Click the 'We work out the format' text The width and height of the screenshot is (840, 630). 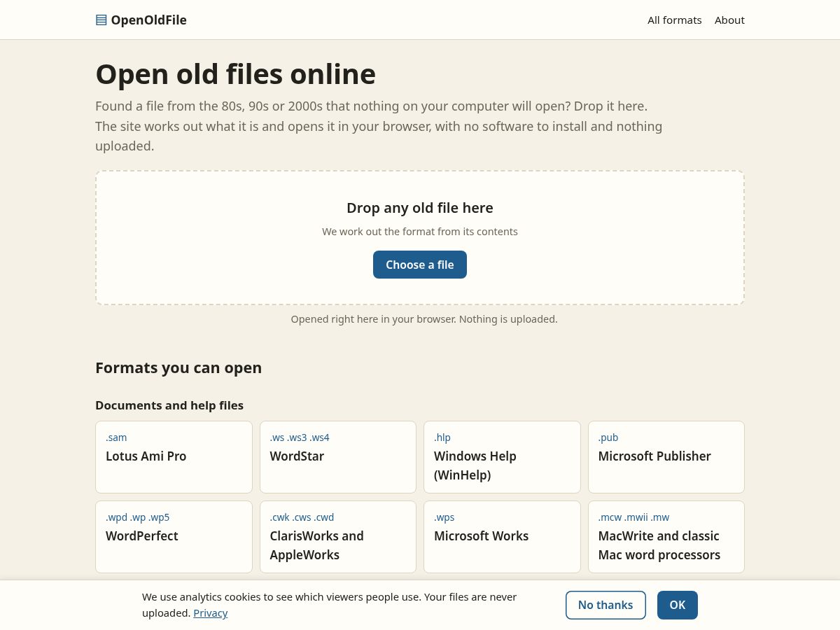[420, 232]
